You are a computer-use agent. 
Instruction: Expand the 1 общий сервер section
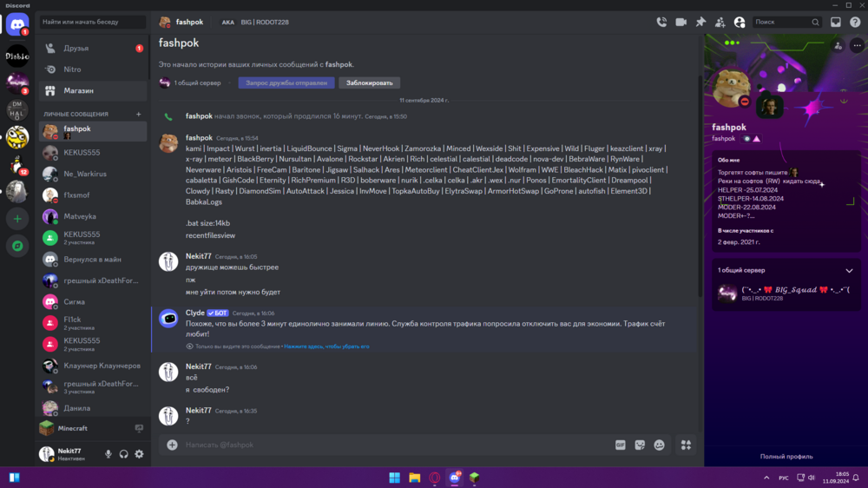(x=786, y=270)
